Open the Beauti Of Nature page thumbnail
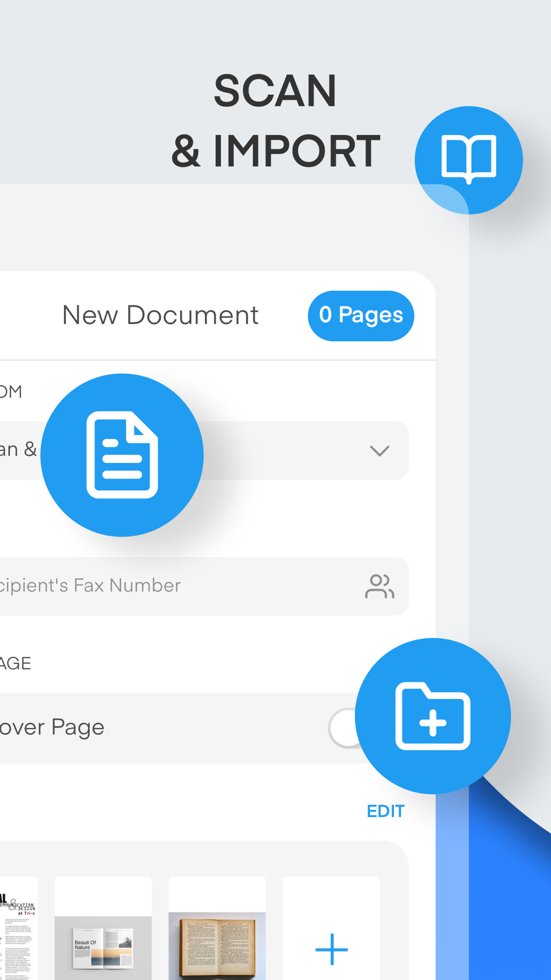Screen dimensions: 551x980 [x=103, y=928]
